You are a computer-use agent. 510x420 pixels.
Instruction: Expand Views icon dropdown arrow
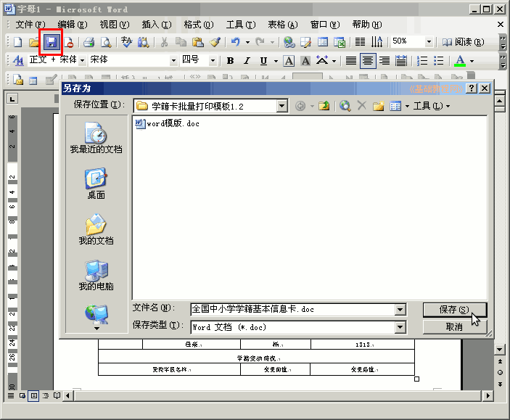(407, 106)
